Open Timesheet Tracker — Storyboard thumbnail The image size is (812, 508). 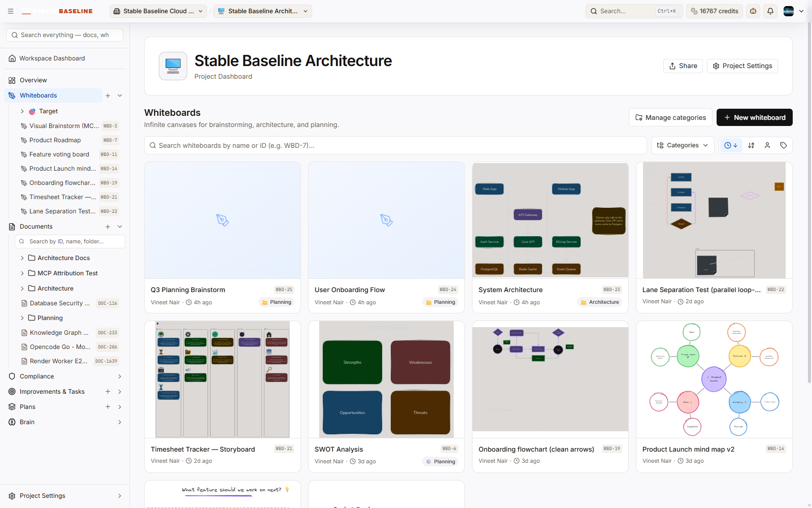tap(222, 379)
